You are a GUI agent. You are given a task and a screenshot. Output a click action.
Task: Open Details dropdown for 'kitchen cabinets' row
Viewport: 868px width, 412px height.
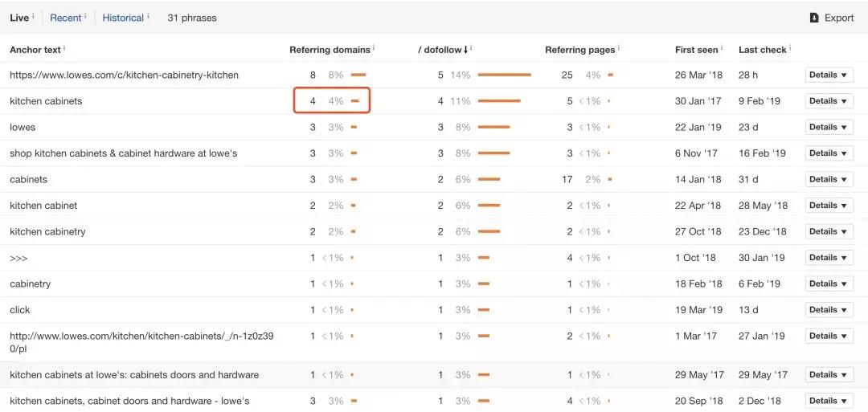point(829,101)
